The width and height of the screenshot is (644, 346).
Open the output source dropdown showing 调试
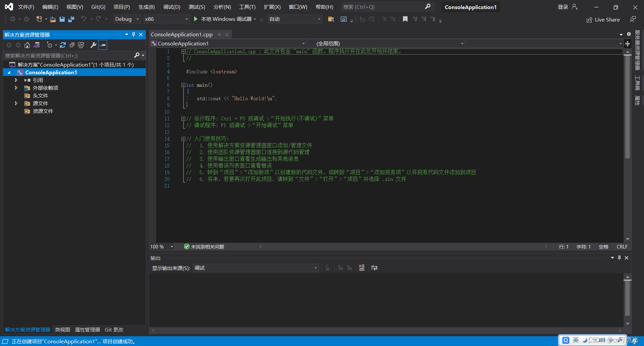256,268
